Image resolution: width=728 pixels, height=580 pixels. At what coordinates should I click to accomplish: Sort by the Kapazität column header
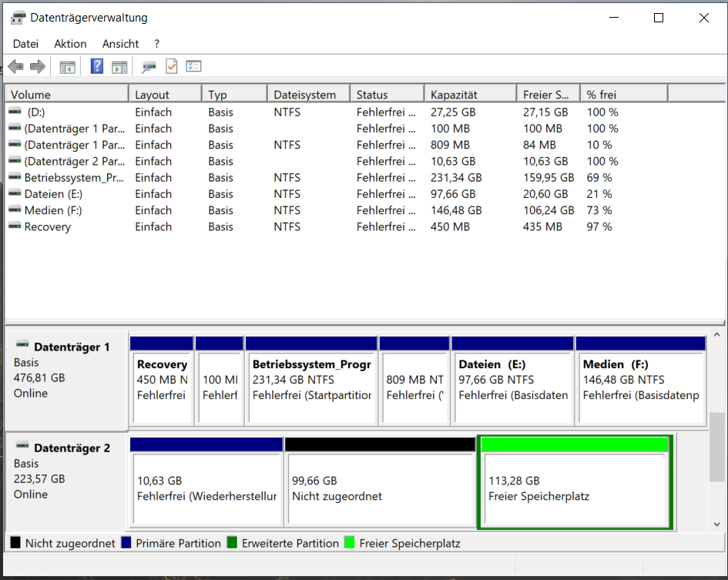[x=471, y=94]
